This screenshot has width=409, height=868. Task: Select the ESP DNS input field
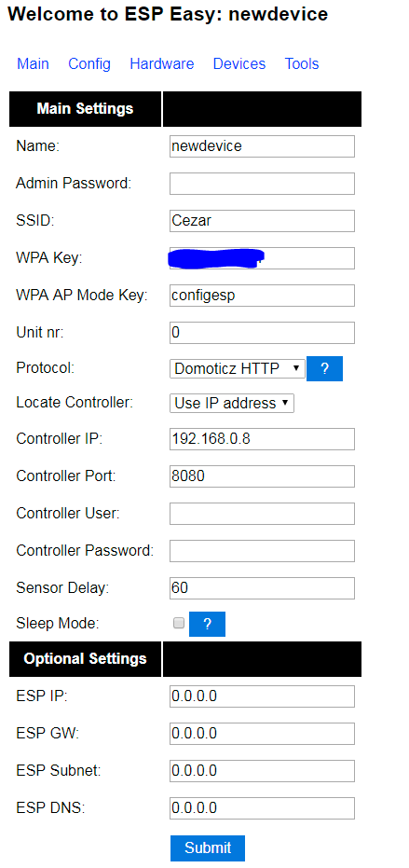[x=262, y=808]
